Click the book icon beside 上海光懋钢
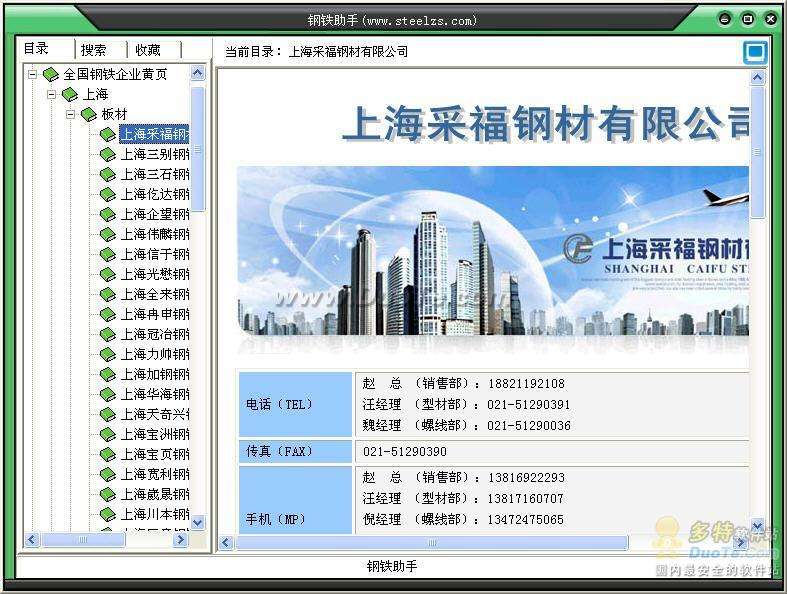The height and width of the screenshot is (594, 787). [108, 275]
